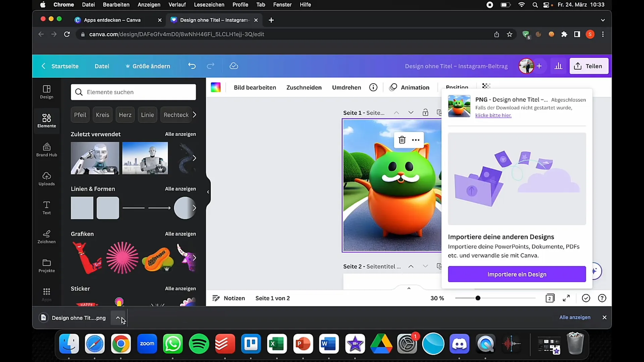Click the zoom slider handle

click(478, 298)
